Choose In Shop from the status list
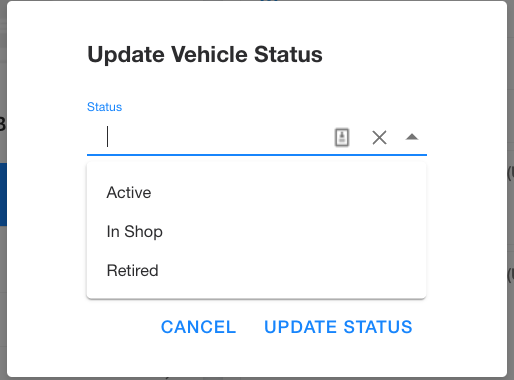Screen dimensions: 514x380 click(x=256, y=231)
